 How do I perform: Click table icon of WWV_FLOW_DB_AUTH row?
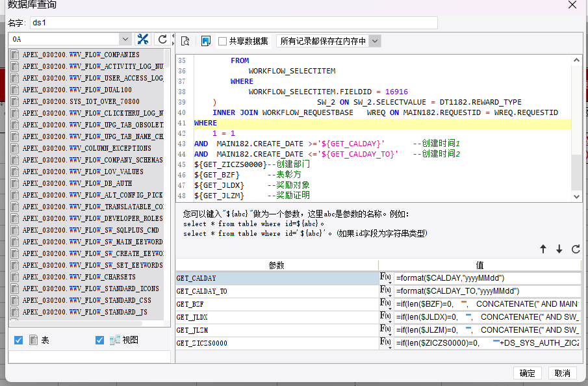coord(15,183)
